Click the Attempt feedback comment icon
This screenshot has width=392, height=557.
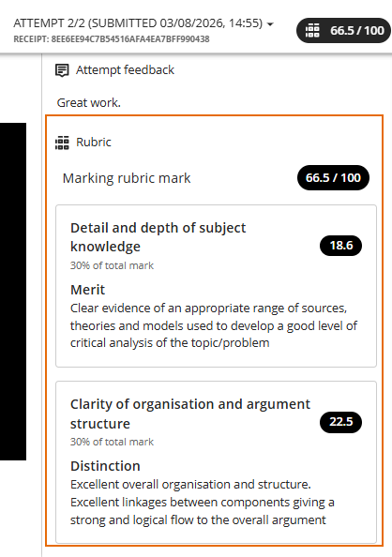(62, 70)
